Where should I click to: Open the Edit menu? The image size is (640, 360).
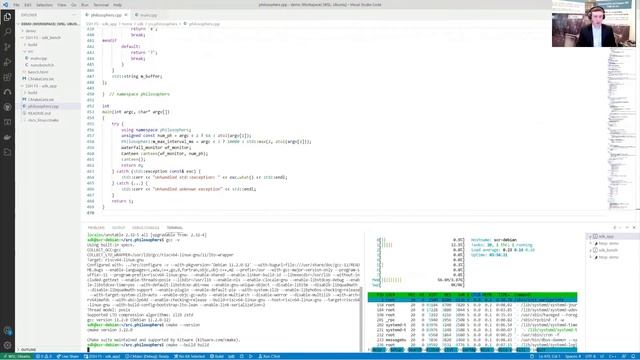[28, 5]
